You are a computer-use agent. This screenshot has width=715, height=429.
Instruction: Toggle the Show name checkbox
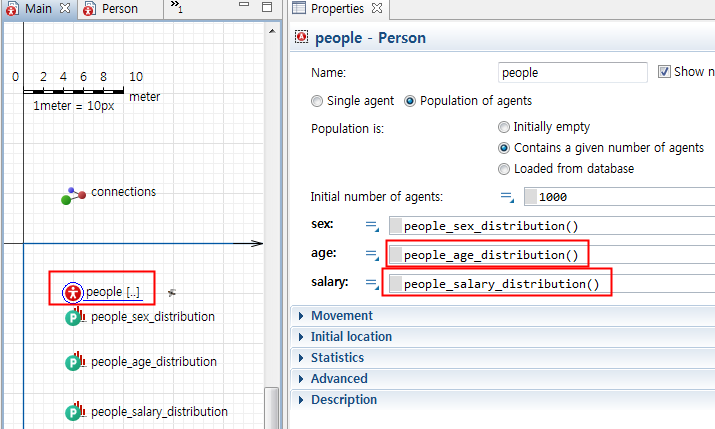(x=664, y=72)
